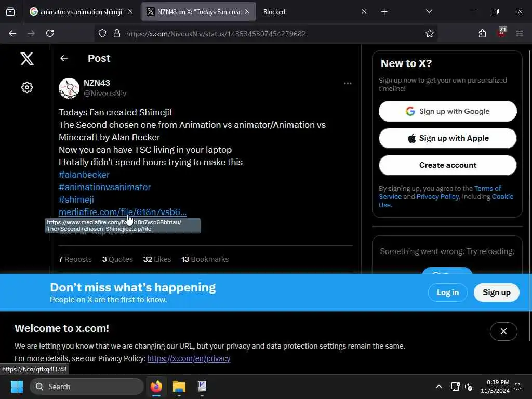
Task: Open Firefox View icon at tab bar
Action: pyautogui.click(x=10, y=11)
